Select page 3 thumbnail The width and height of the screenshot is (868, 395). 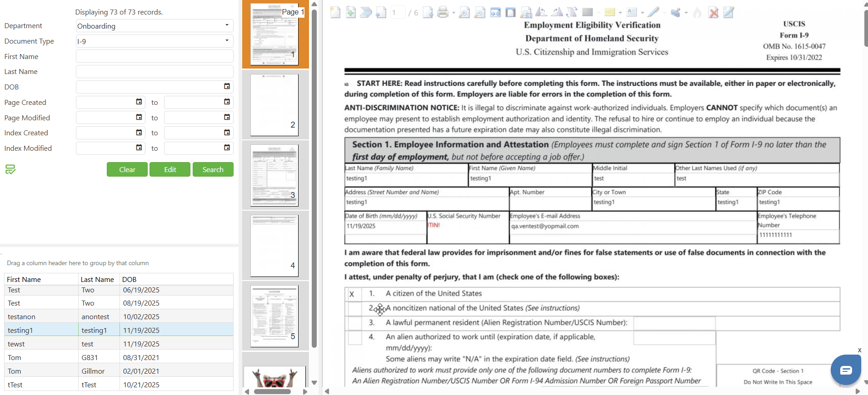pos(274,175)
